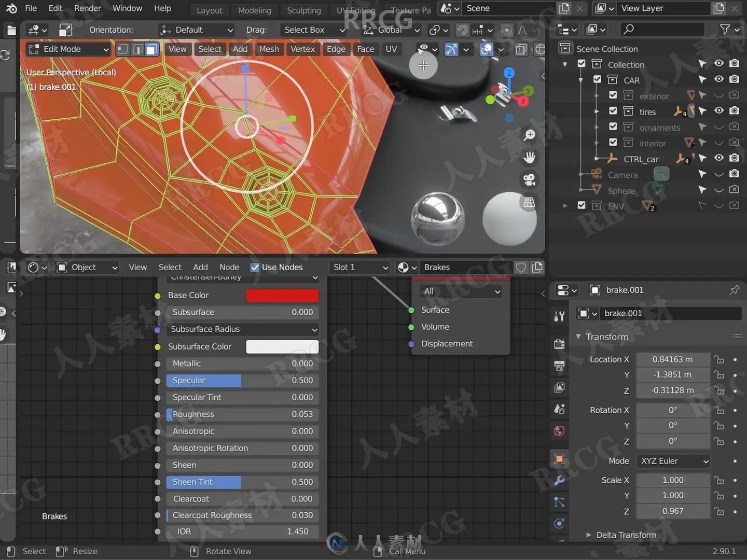Image resolution: width=747 pixels, height=560 pixels.
Task: Open Scene properties tab
Action: click(x=559, y=409)
